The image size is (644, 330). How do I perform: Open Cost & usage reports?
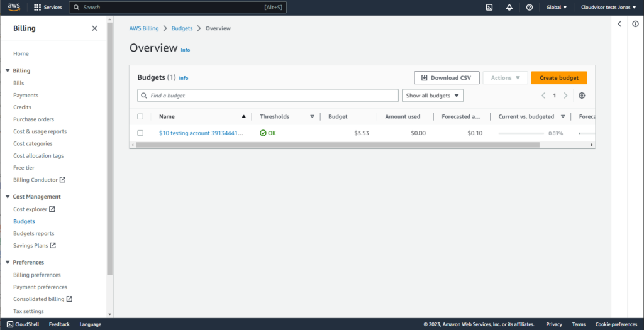[x=40, y=131]
